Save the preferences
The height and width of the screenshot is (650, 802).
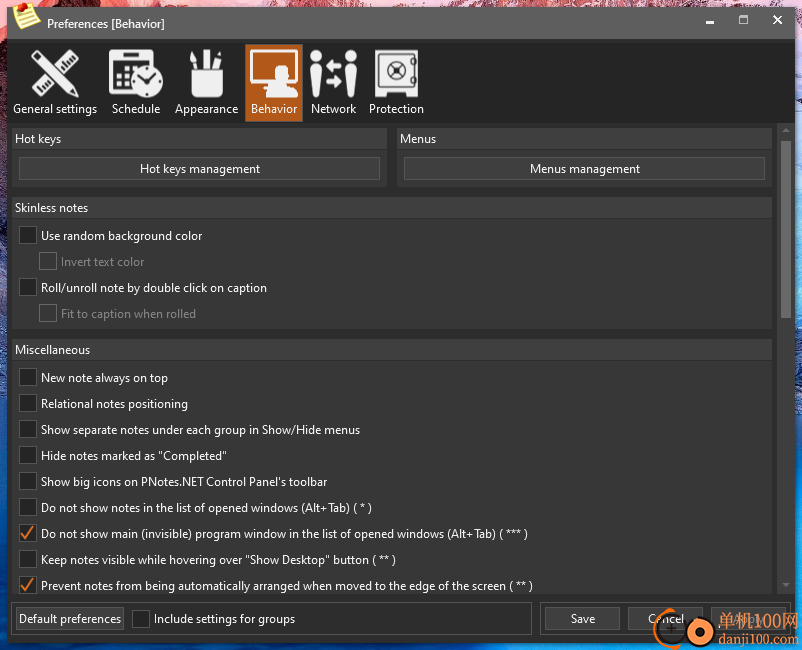coord(583,619)
